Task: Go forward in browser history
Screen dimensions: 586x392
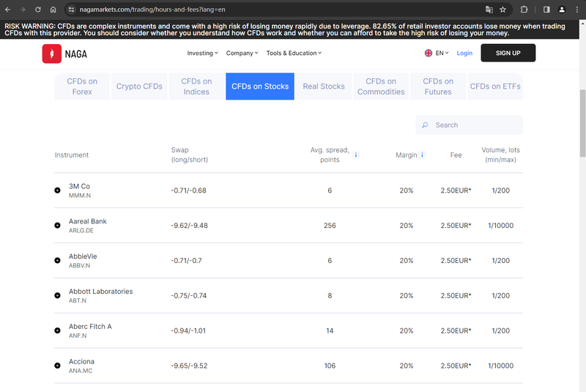Action: click(23, 10)
